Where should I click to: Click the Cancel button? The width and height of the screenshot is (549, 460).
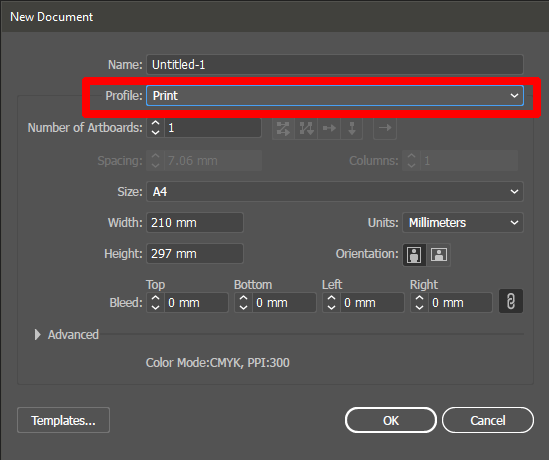point(488,420)
